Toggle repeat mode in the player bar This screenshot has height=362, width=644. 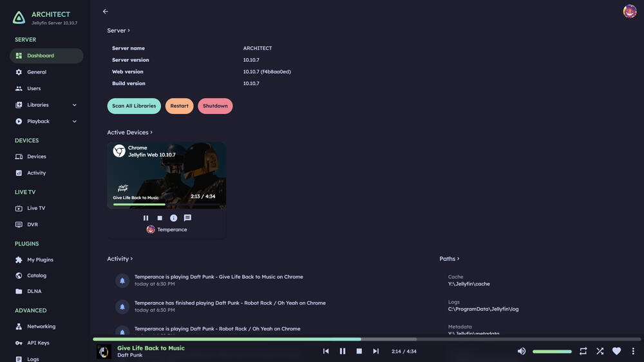583,351
